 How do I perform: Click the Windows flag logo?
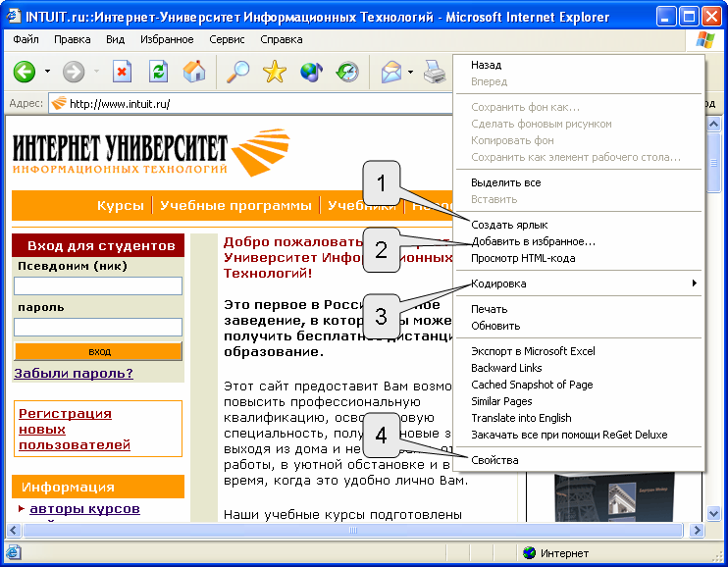(705, 40)
